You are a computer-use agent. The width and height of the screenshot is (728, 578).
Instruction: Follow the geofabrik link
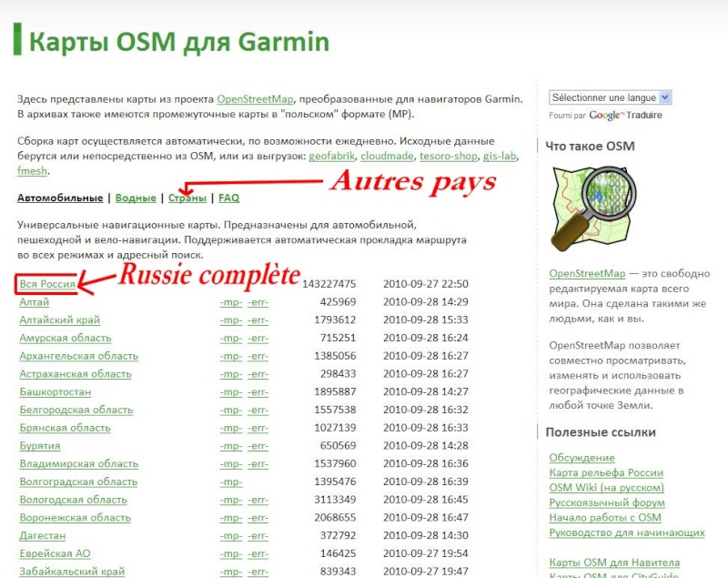331,156
